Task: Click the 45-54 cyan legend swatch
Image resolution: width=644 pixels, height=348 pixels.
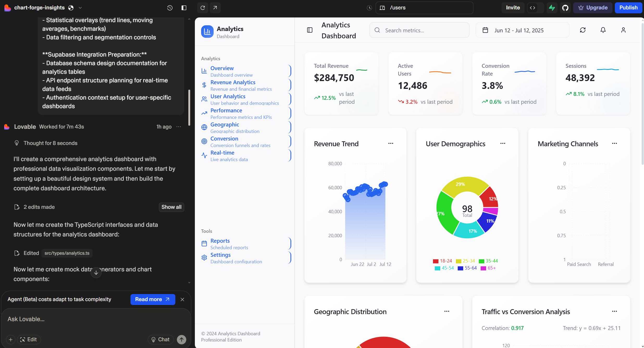Action: point(437,268)
